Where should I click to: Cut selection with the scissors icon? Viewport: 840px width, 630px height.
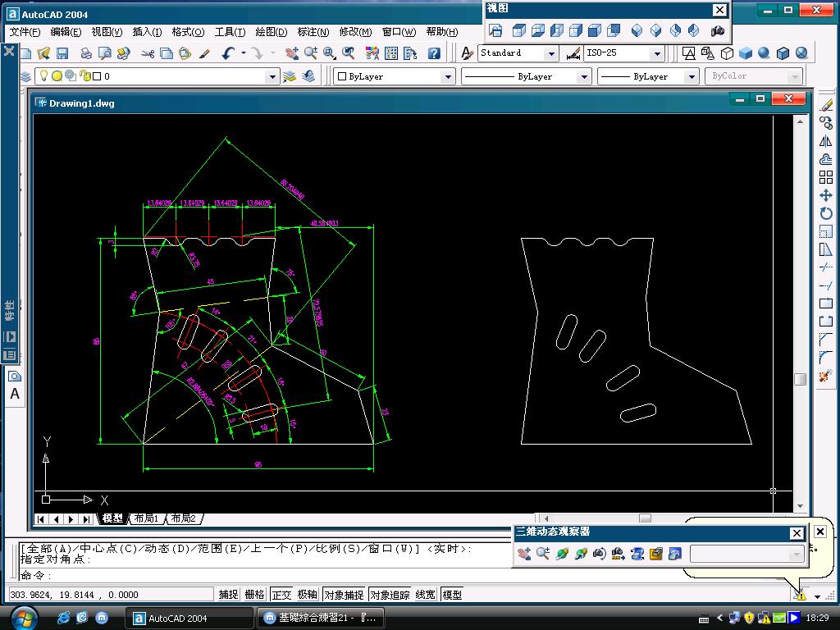(x=148, y=53)
